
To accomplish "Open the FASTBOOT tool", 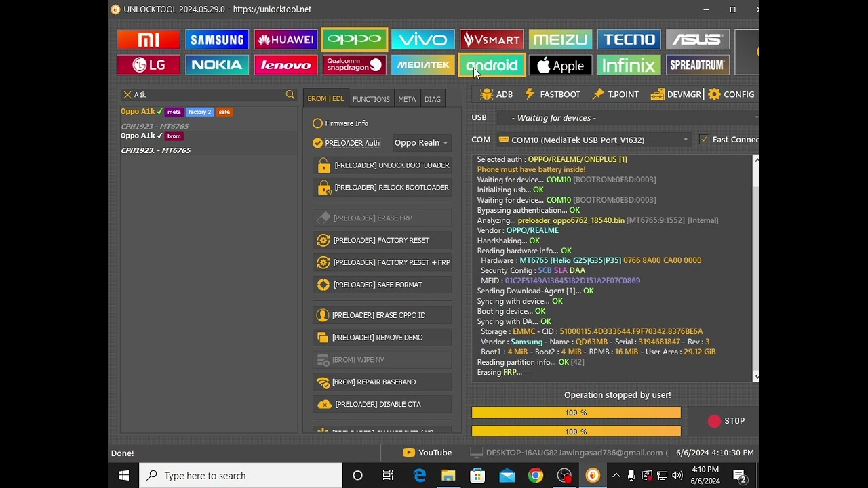I will 552,94.
